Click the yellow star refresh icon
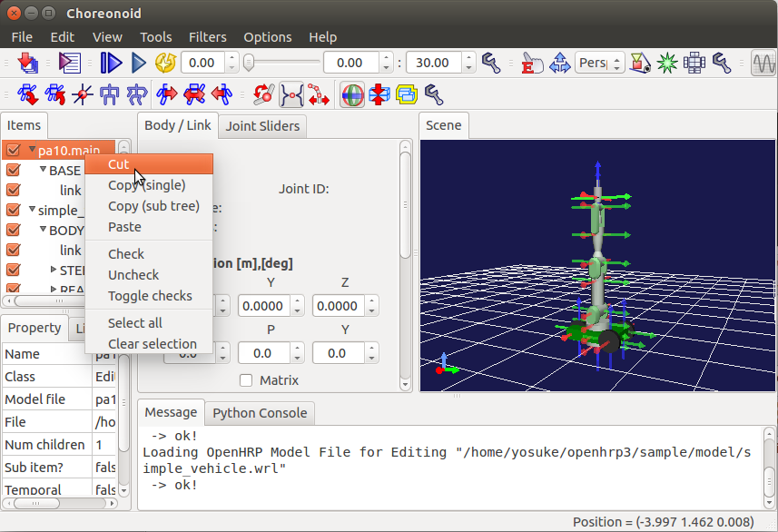 click(166, 63)
